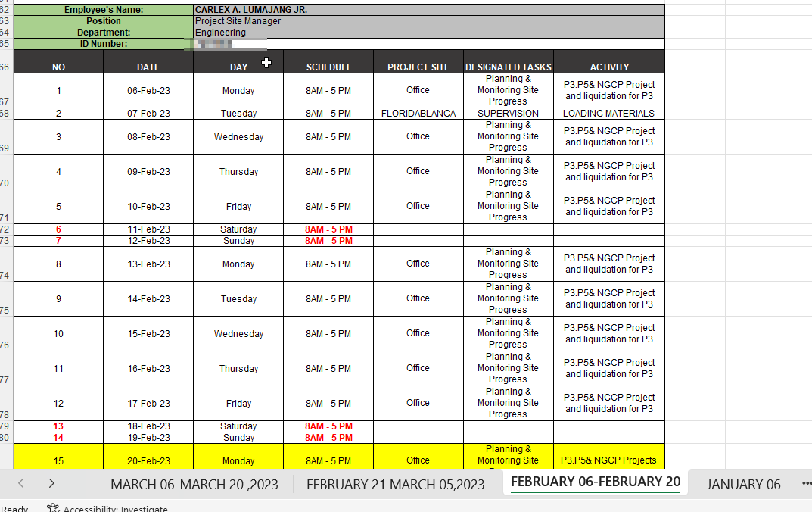Viewport: 812px width, 512px height.
Task: Select date cell 10-Feb-23
Action: pyautogui.click(x=148, y=206)
